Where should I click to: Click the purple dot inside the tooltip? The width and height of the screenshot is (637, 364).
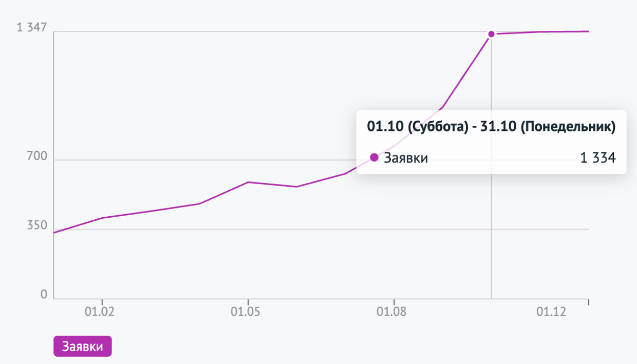[374, 158]
